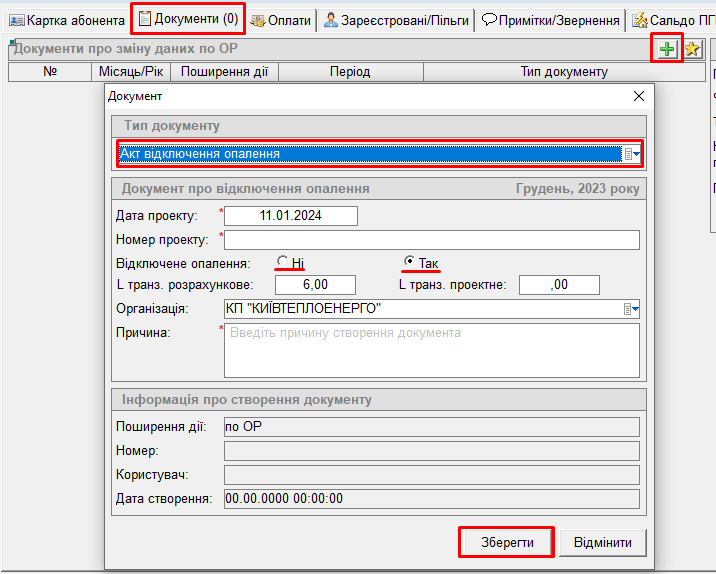Click the Відмінити button

(x=602, y=542)
